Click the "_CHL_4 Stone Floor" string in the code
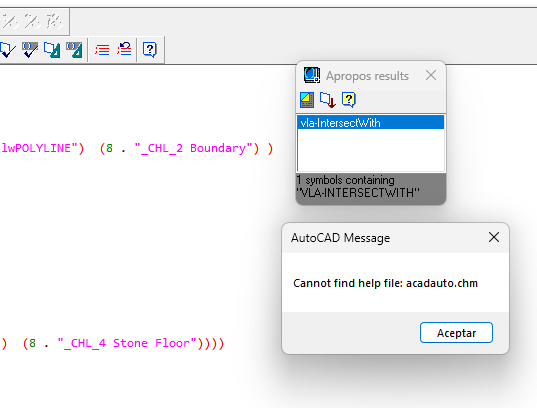The image size is (537, 408). pos(127,343)
